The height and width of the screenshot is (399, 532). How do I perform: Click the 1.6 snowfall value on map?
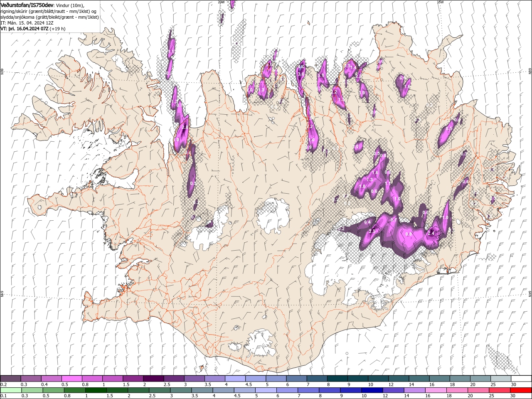(375, 172)
